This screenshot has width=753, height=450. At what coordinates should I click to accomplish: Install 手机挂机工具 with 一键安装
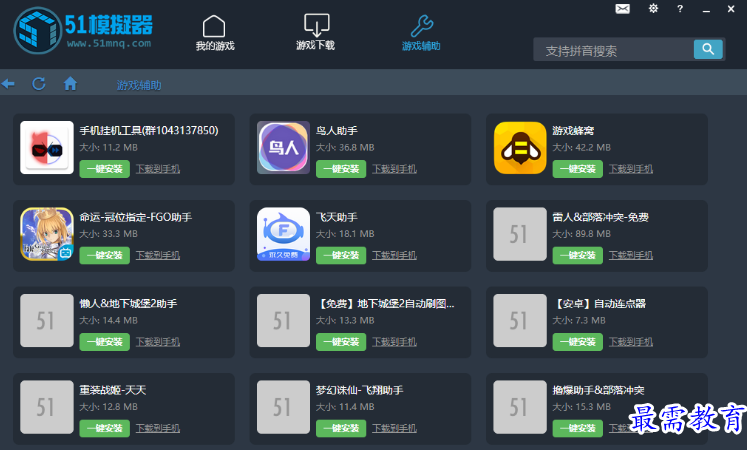(x=105, y=169)
